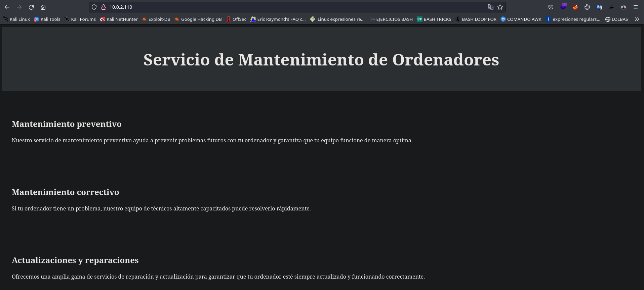The width and height of the screenshot is (644, 290).
Task: Open the OffSec bookmark
Action: (x=236, y=19)
